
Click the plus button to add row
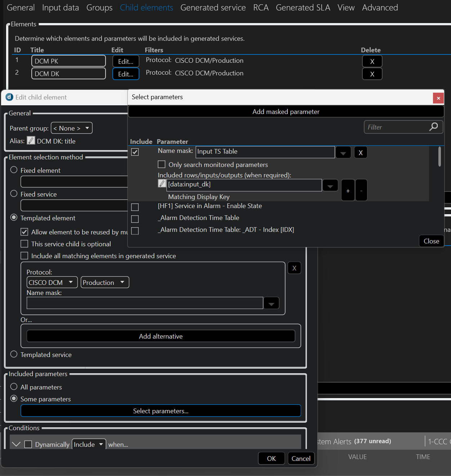coord(348,190)
